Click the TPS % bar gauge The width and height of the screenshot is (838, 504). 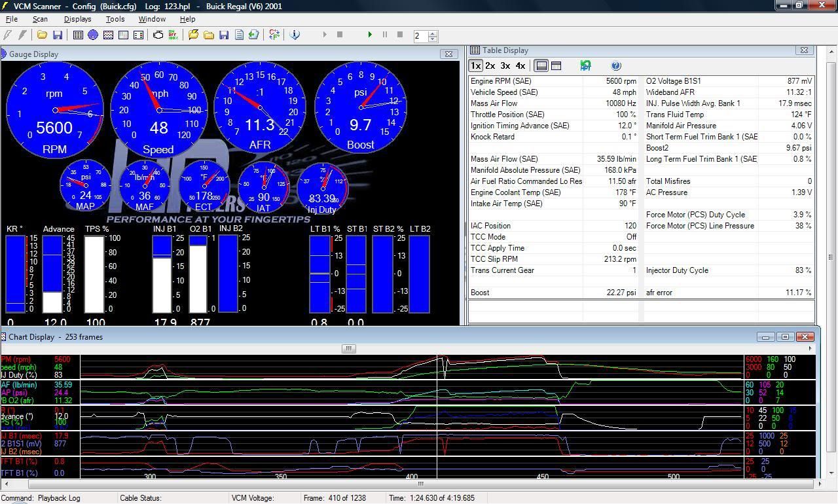(96, 274)
